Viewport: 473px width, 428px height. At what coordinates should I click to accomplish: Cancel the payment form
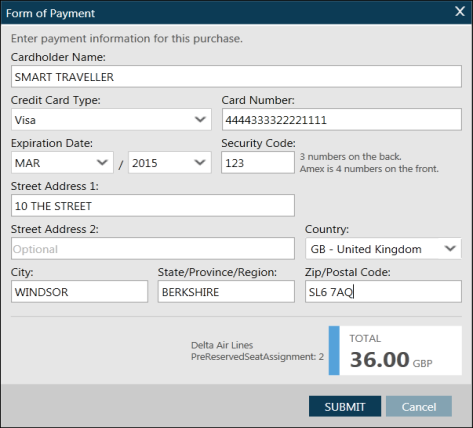pos(419,406)
